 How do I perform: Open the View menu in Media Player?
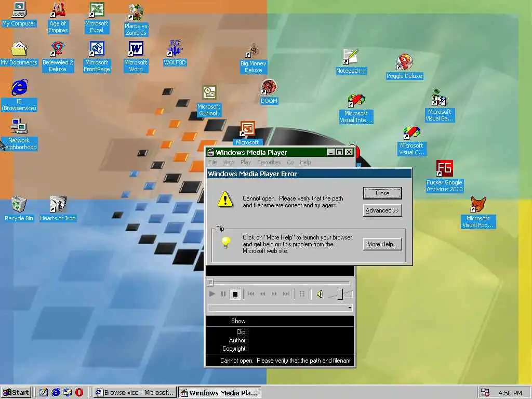[229, 162]
